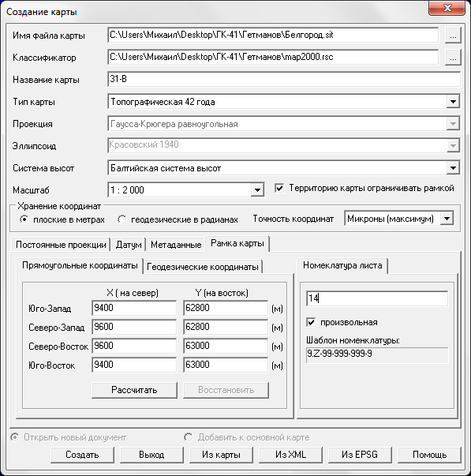Click Северо-Запад Y field
The height and width of the screenshot is (476, 471).
pos(226,327)
